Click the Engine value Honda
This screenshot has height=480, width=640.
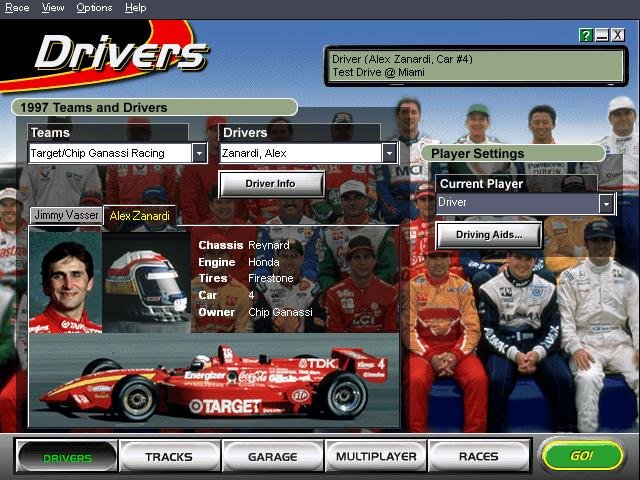point(264,262)
